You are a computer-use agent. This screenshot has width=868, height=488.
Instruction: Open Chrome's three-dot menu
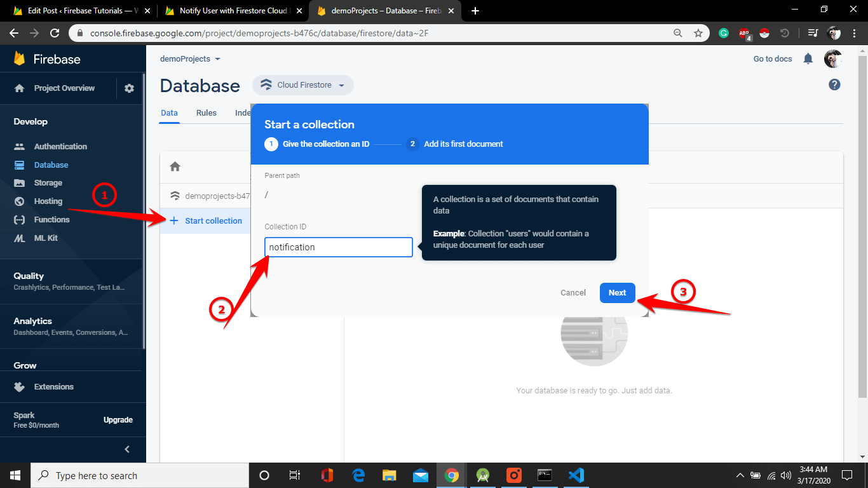click(x=855, y=33)
